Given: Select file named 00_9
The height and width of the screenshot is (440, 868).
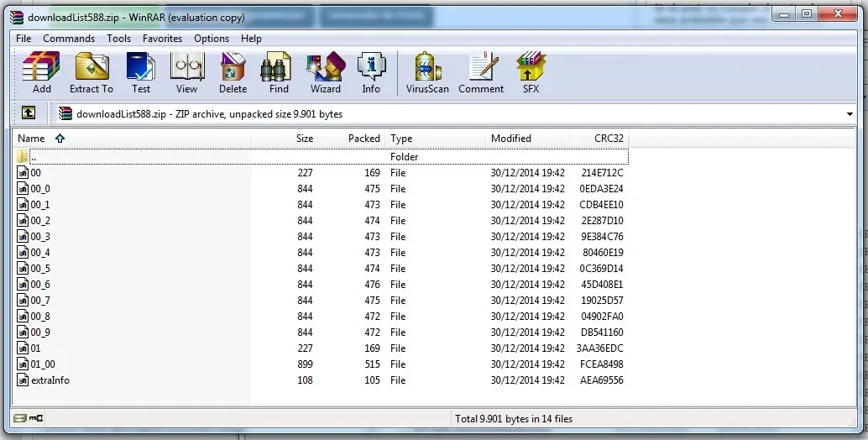Looking at the screenshot, I should pyautogui.click(x=39, y=333).
